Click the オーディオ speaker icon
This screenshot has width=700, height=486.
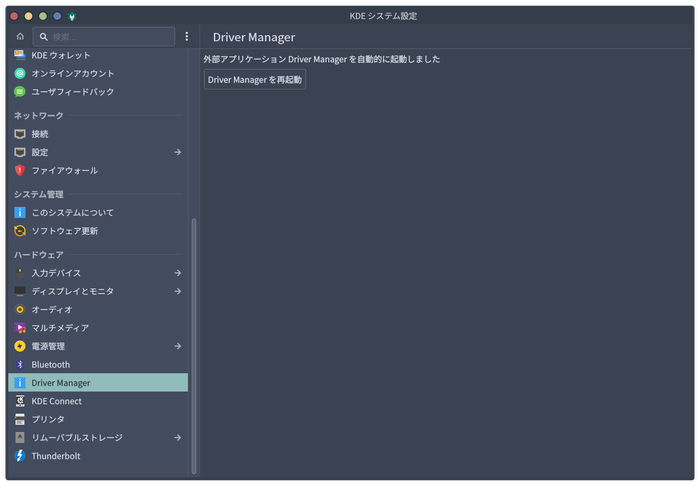click(x=20, y=309)
